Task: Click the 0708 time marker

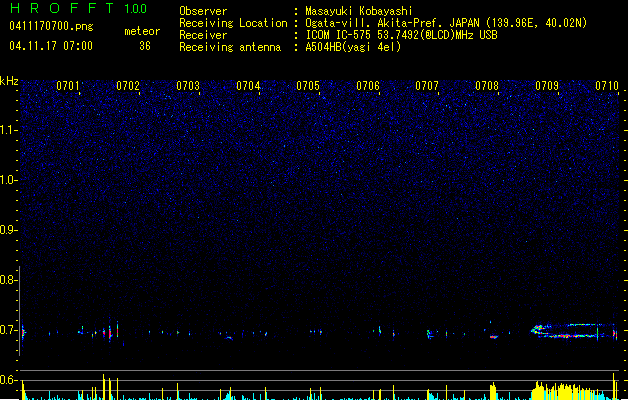Action: [487, 86]
